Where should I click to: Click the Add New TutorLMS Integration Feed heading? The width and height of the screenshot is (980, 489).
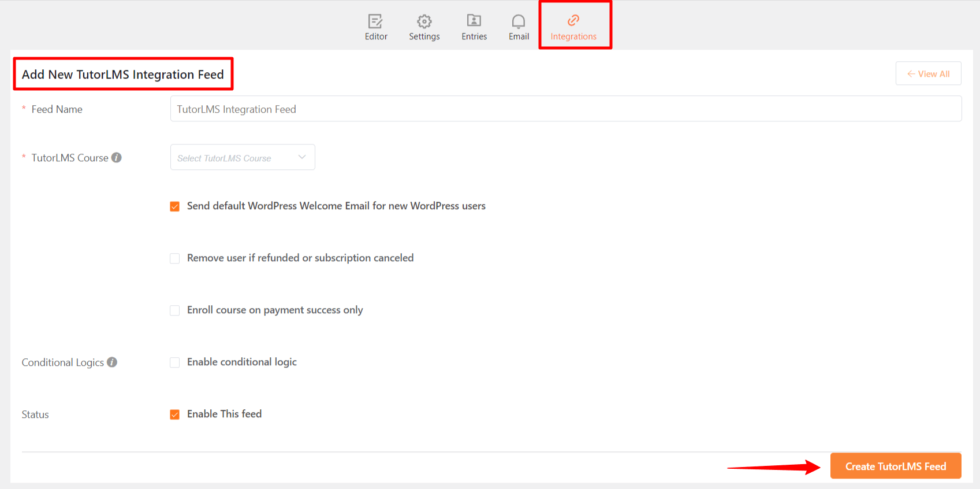click(x=123, y=74)
